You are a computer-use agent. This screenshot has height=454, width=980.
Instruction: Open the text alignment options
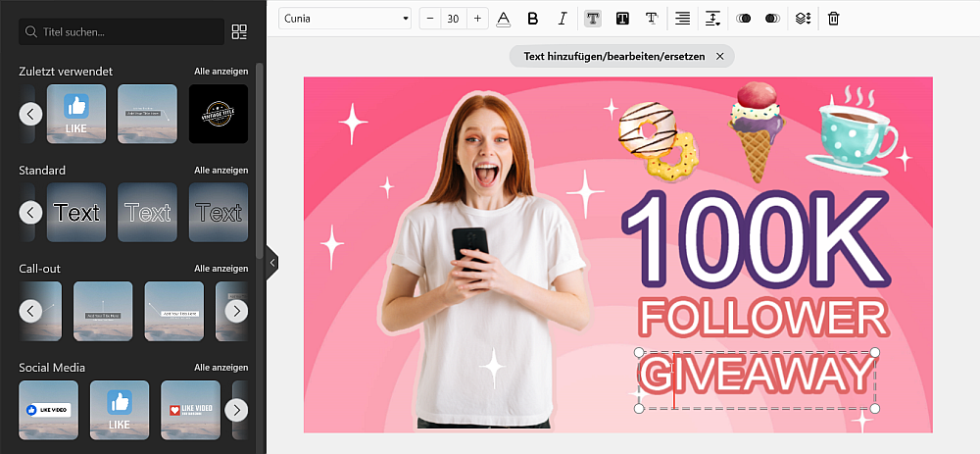(683, 19)
